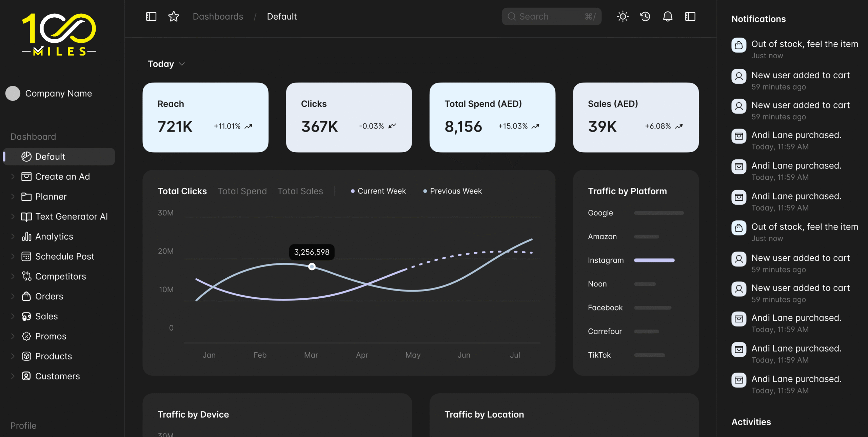The image size is (868, 437).
Task: Click the Competitors sidebar icon
Action: click(x=26, y=276)
